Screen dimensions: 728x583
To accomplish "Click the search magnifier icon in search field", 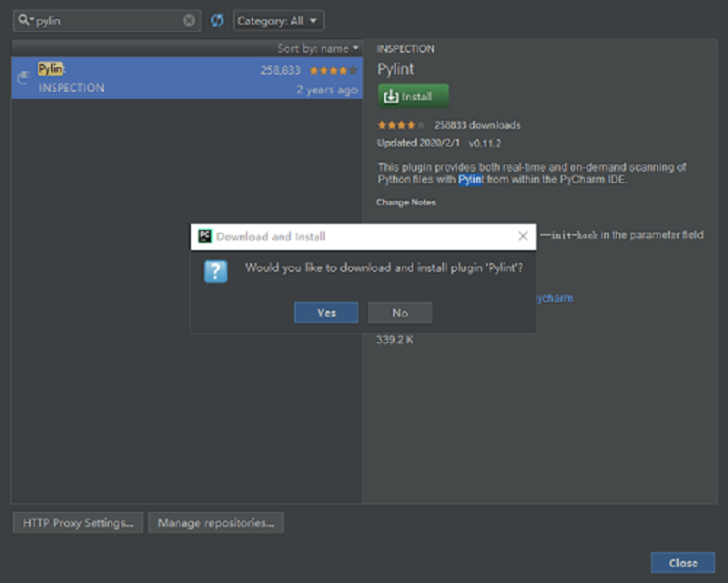I will (25, 20).
